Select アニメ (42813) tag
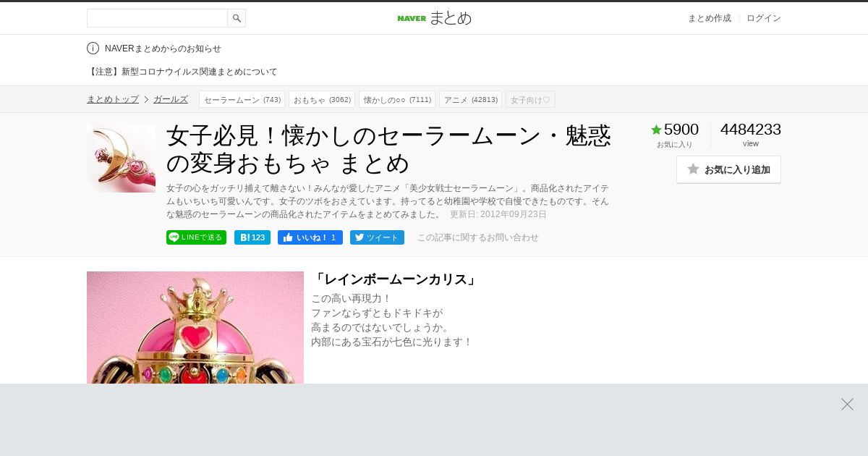This screenshot has height=456, width=868. (x=470, y=99)
